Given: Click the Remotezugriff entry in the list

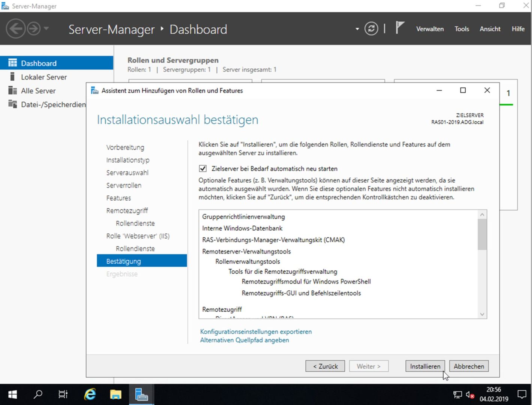Looking at the screenshot, I should (222, 309).
